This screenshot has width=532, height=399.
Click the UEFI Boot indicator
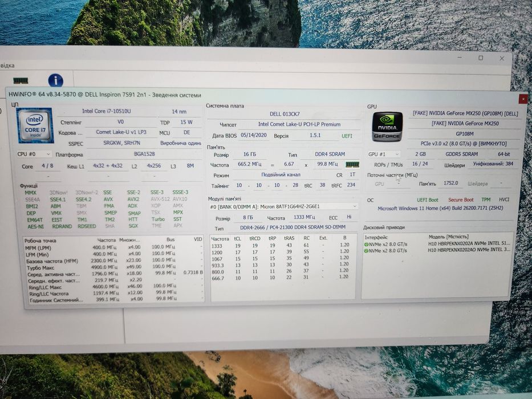tap(427, 200)
